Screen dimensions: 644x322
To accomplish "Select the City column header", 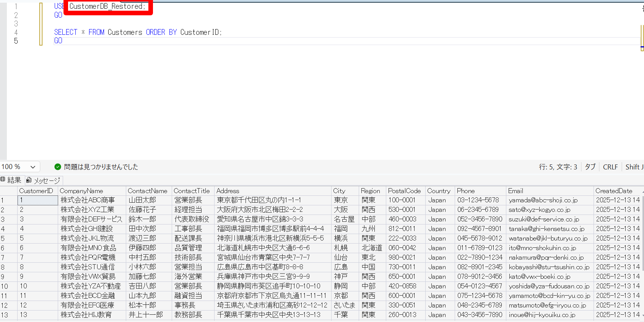I will [x=345, y=191].
